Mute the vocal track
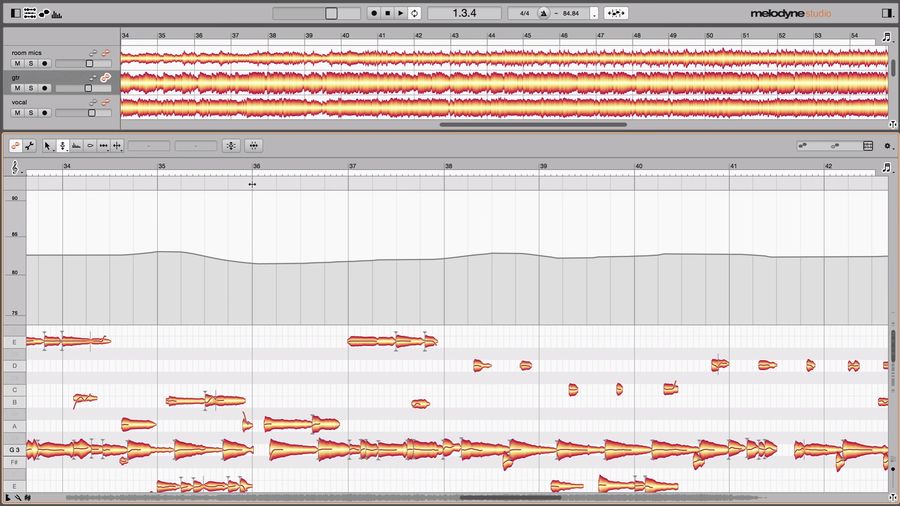Image resolution: width=900 pixels, height=506 pixels. click(17, 112)
